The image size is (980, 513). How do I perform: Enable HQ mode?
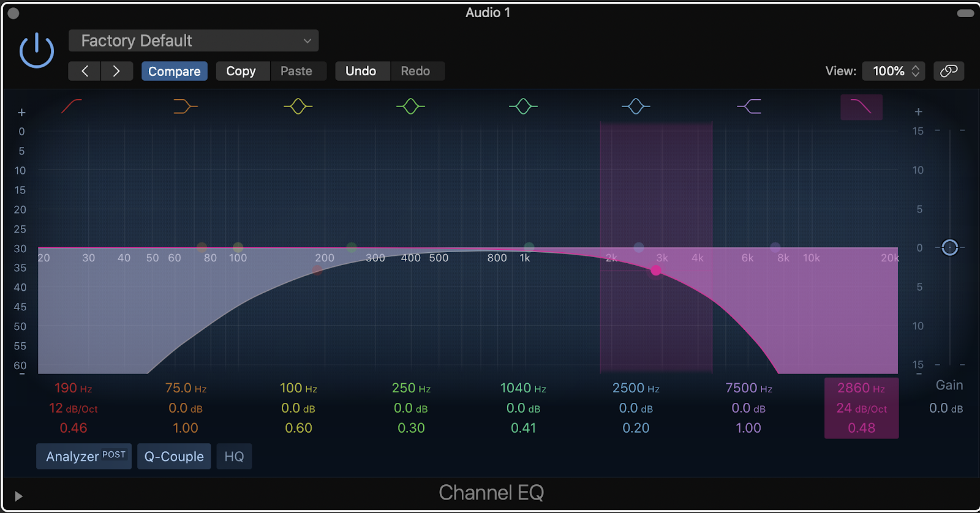pos(234,457)
